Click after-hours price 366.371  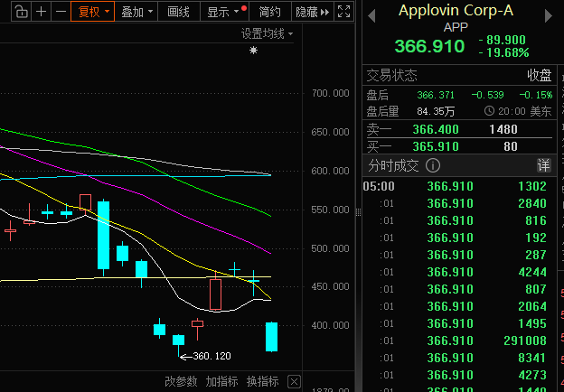pyautogui.click(x=436, y=95)
